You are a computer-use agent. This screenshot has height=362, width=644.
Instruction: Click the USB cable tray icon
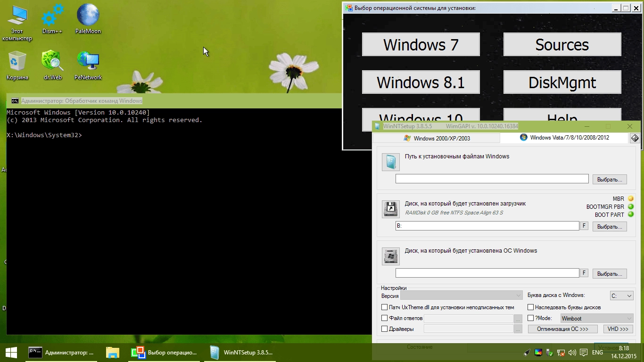point(527,353)
